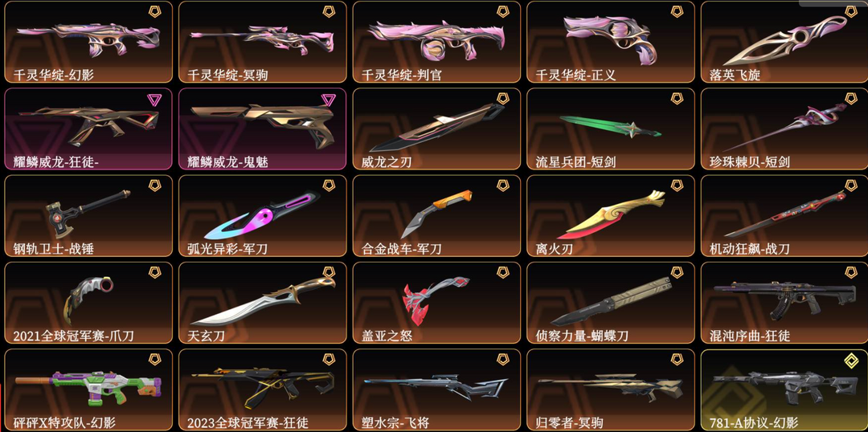
Task: Click the tier badge on 781-A协议-幻影 card
Action: tap(850, 361)
